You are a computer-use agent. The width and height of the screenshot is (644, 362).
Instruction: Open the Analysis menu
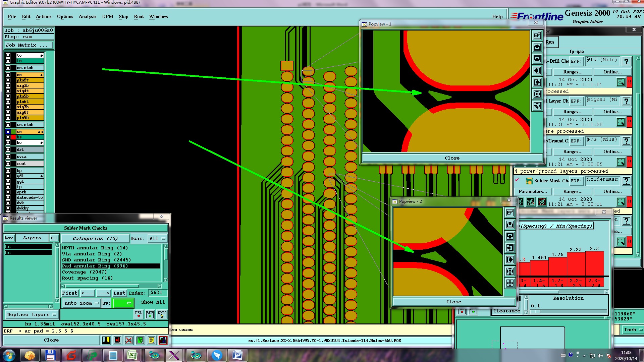click(x=87, y=16)
